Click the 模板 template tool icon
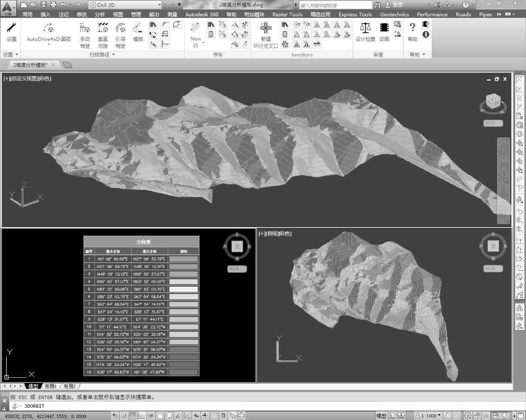Image resolution: width=526 pixels, height=420 pixels. (x=138, y=32)
